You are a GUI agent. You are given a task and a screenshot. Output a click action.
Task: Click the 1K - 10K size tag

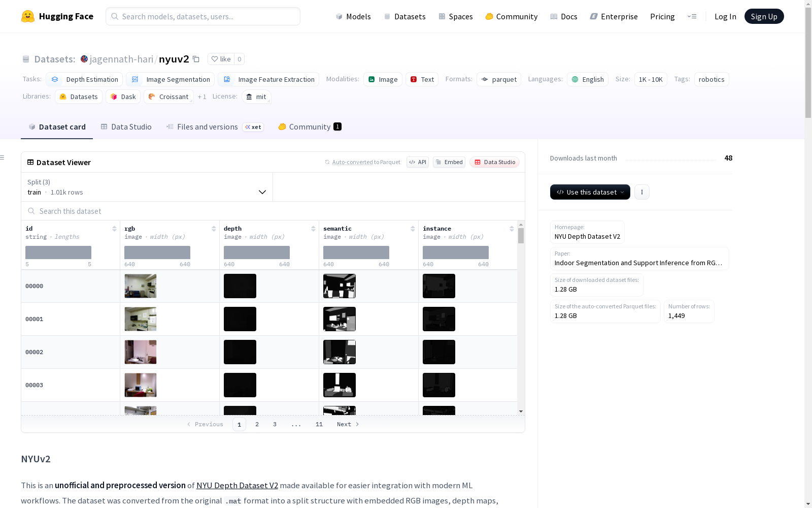651,79
